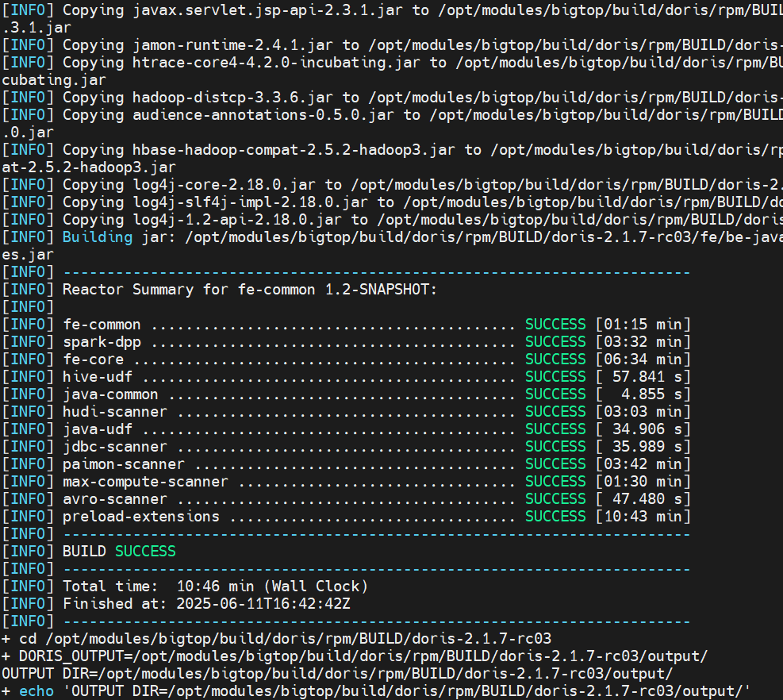Click the green SUCCESS after 'BUILD'

coord(145,552)
